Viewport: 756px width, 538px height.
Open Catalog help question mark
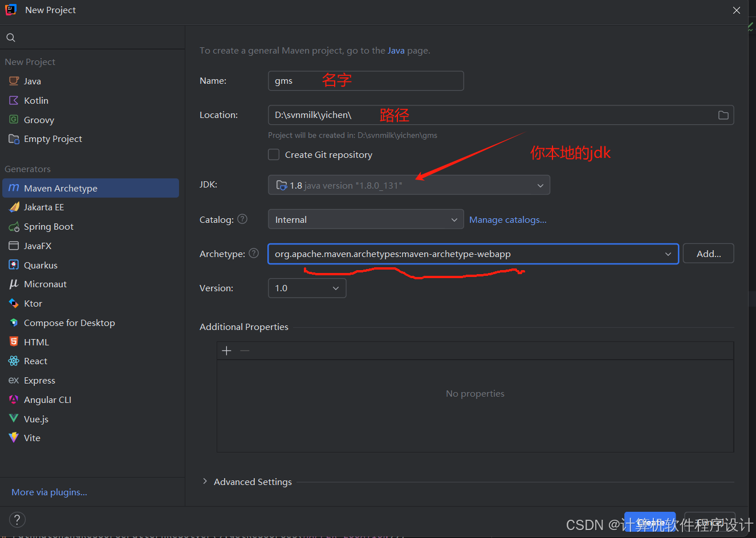tap(242, 219)
